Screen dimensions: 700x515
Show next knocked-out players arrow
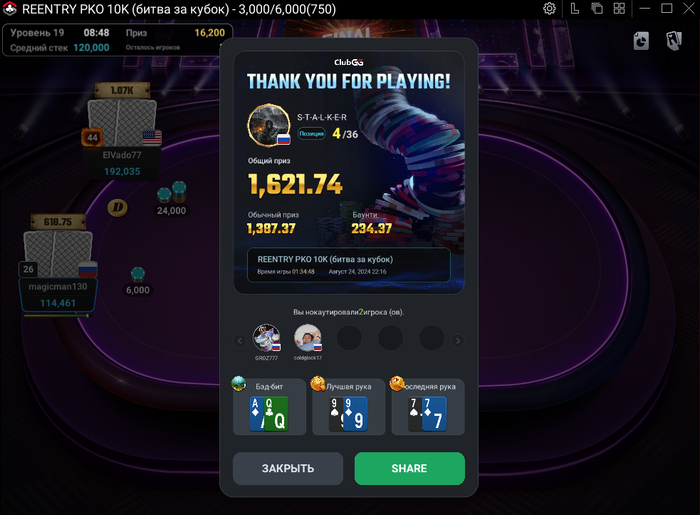tap(458, 341)
